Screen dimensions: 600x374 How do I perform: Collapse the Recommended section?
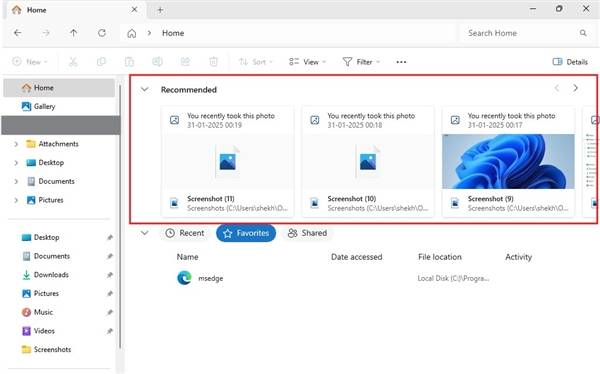(144, 90)
